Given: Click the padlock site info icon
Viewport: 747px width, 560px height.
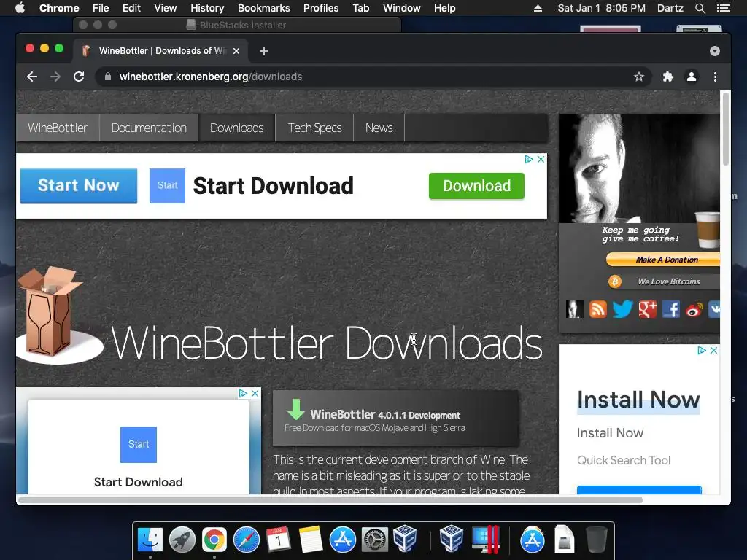Looking at the screenshot, I should (x=108, y=77).
